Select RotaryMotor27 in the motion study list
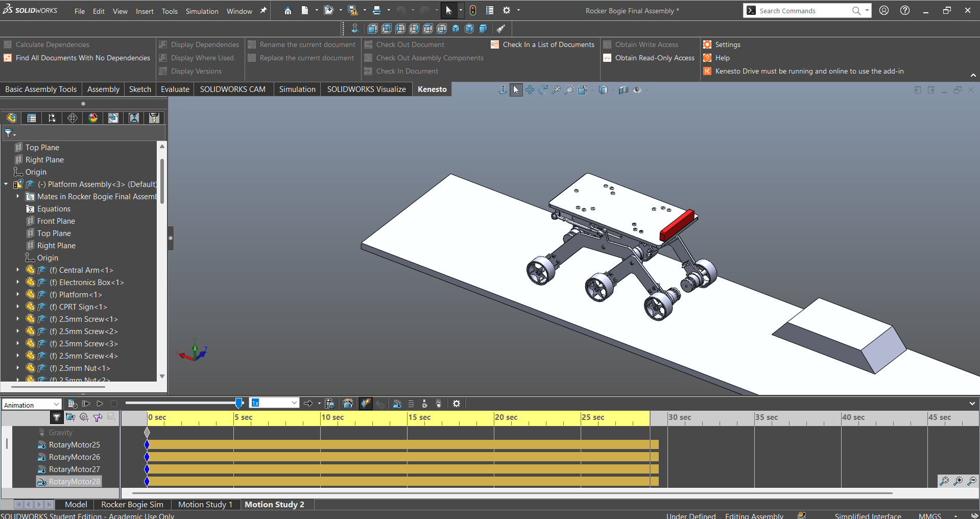This screenshot has height=519, width=980. point(74,469)
